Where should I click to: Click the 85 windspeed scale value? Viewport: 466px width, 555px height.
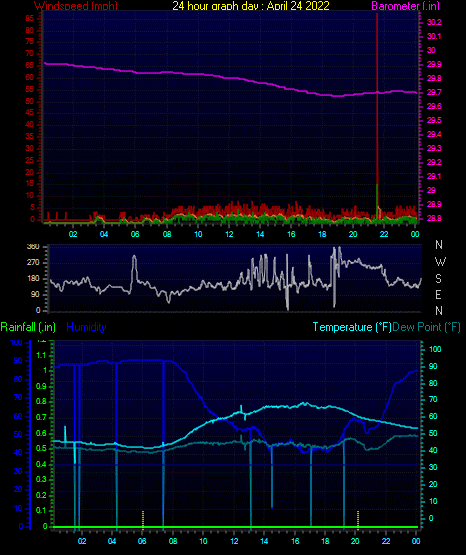pyautogui.click(x=30, y=18)
